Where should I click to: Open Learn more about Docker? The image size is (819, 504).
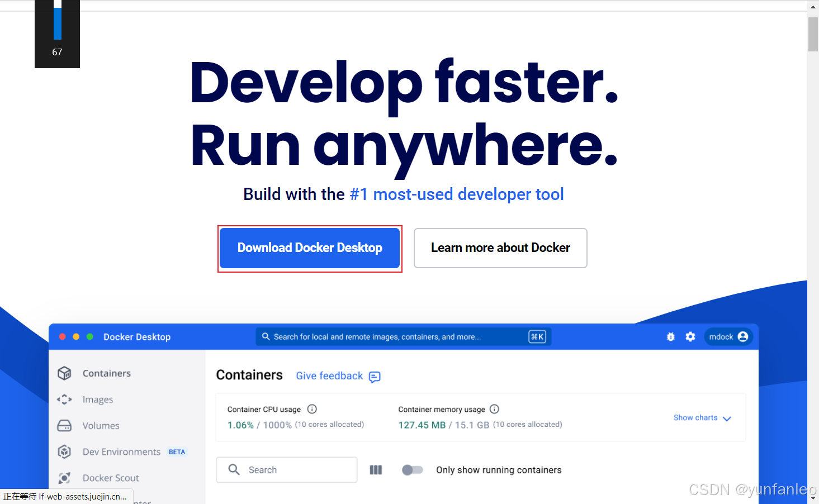500,248
